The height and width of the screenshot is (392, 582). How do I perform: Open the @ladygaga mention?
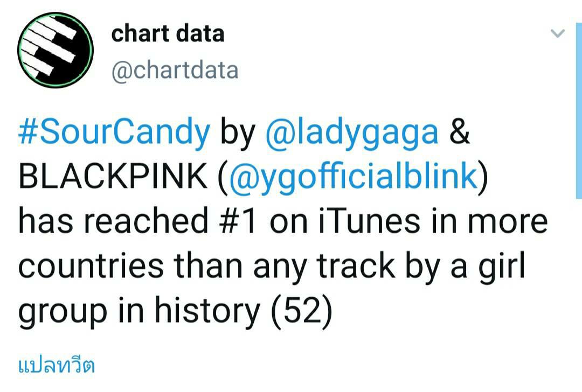tap(352, 132)
